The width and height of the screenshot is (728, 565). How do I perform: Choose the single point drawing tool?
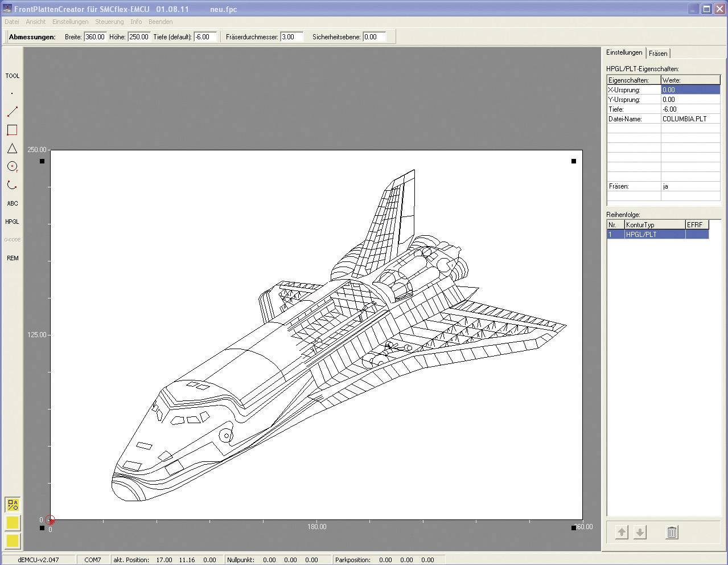tap(12, 93)
